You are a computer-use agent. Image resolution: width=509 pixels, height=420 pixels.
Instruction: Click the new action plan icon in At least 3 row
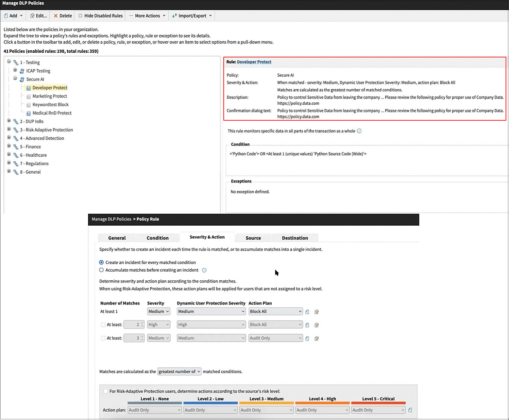(x=307, y=338)
